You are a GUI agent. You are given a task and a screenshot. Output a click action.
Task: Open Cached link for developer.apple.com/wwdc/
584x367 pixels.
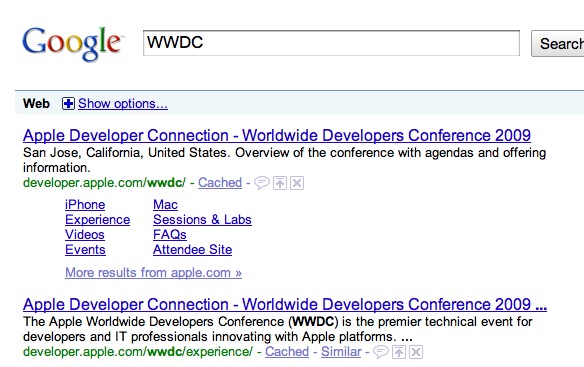pyautogui.click(x=220, y=183)
